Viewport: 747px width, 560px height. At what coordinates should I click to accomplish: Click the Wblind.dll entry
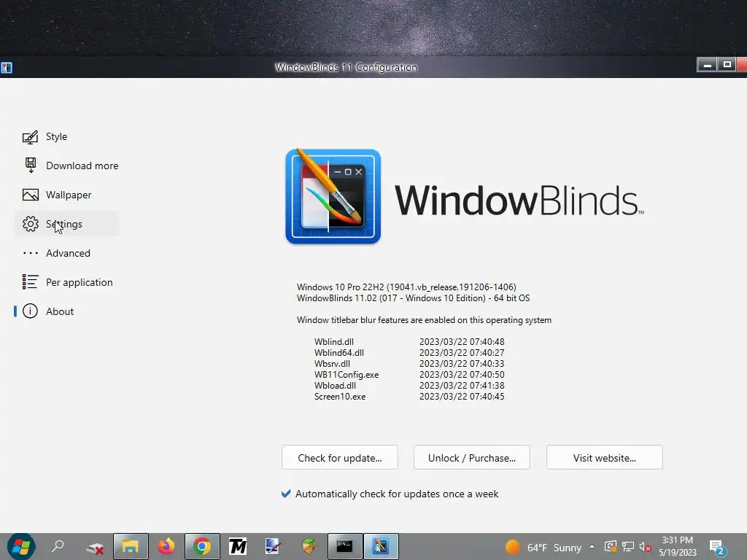[334, 342]
